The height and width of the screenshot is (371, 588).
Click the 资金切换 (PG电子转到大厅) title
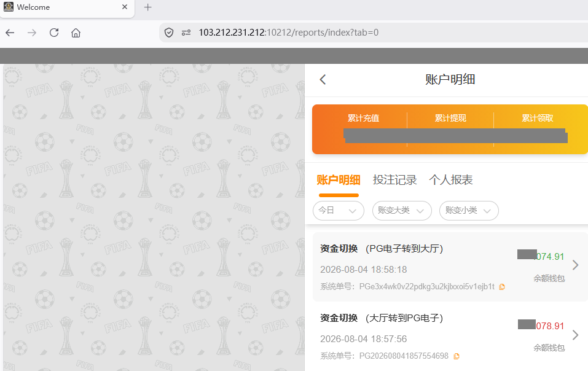click(x=382, y=249)
